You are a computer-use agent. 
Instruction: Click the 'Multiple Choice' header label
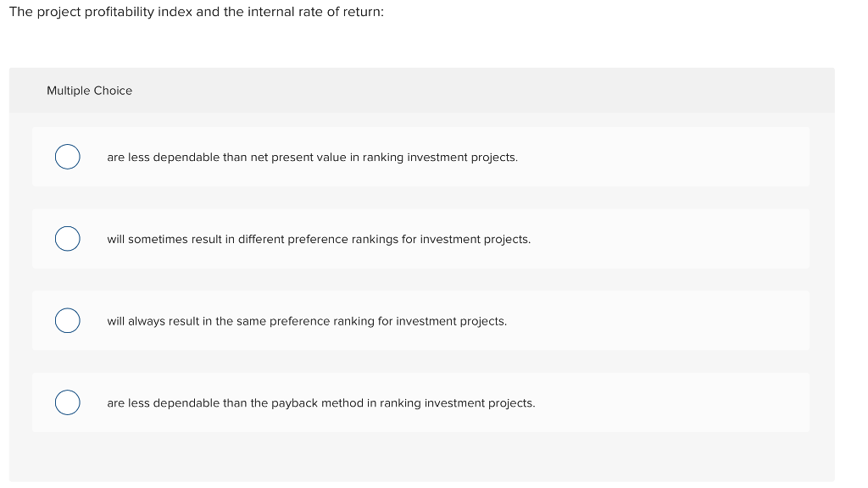point(89,91)
